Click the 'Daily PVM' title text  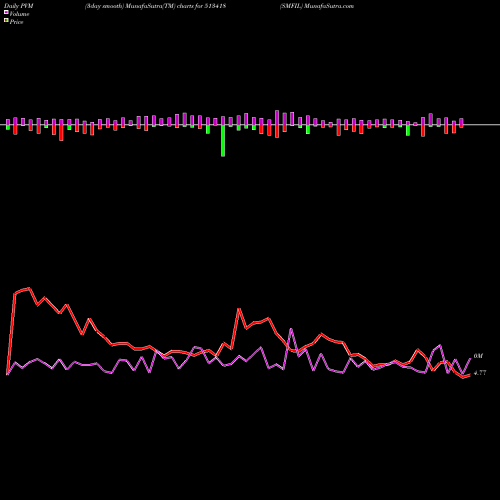pos(19,6)
